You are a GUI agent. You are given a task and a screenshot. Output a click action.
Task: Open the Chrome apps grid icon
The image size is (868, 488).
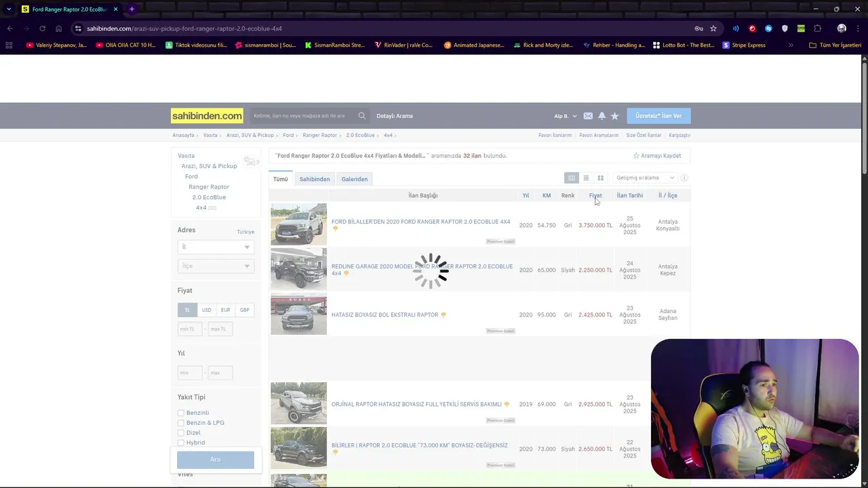[x=9, y=45]
